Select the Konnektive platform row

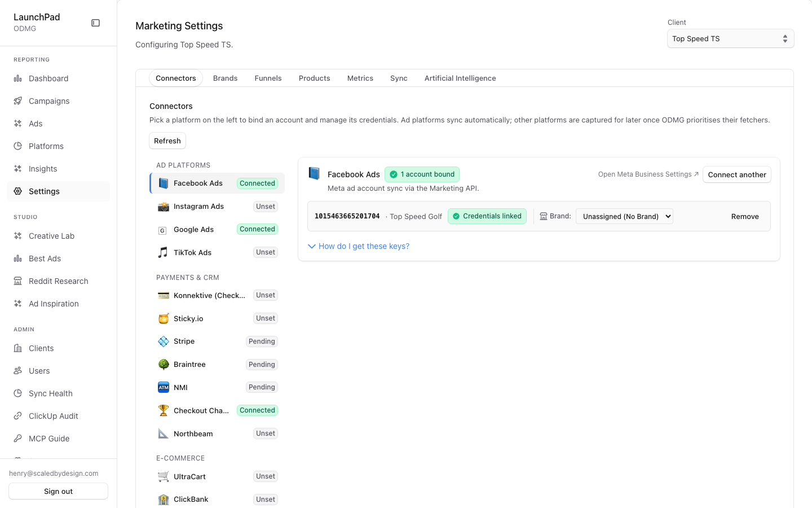tap(218, 295)
